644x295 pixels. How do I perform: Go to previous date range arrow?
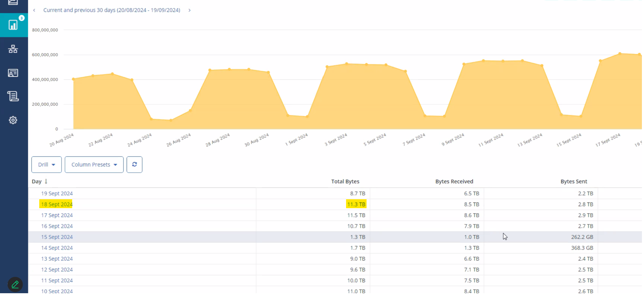pos(34,10)
